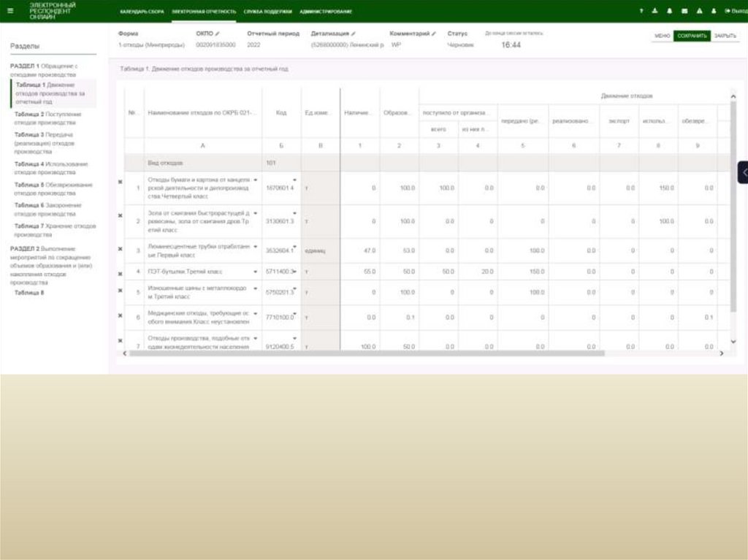Click the pencil icon next to Детализация
748x560 pixels.
[354, 34]
